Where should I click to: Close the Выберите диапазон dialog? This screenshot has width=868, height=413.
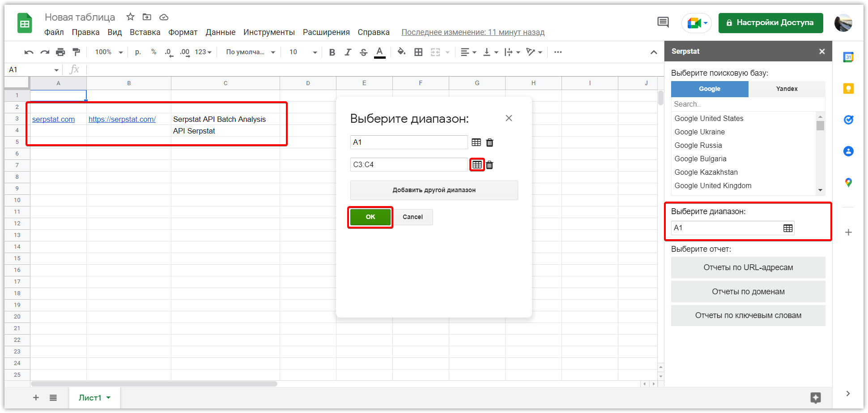point(509,118)
